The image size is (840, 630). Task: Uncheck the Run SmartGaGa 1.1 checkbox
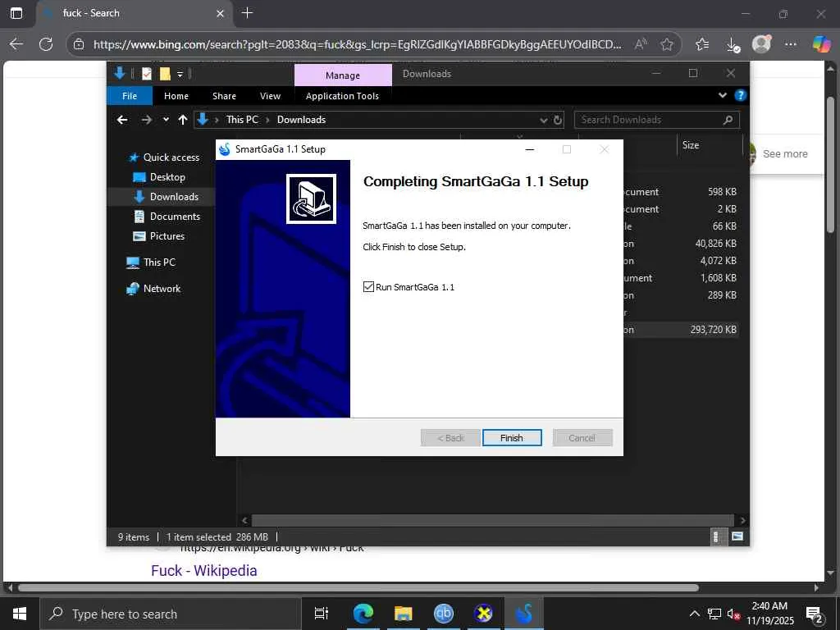tap(368, 286)
